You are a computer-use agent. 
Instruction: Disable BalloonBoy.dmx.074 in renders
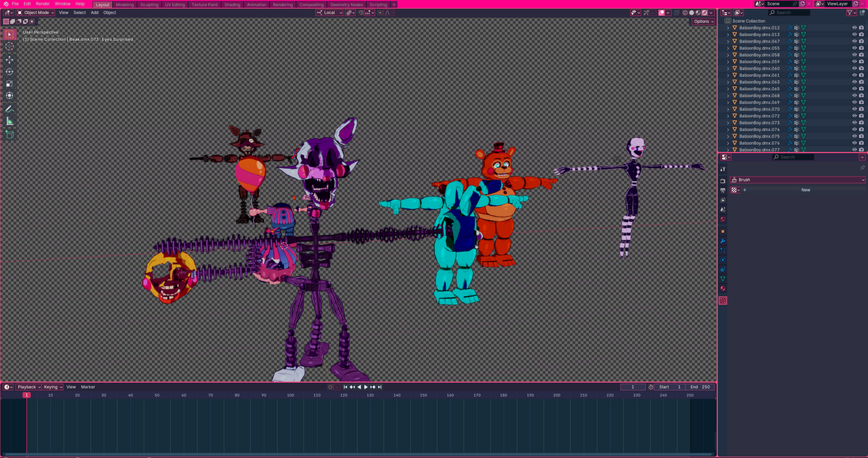click(x=861, y=129)
